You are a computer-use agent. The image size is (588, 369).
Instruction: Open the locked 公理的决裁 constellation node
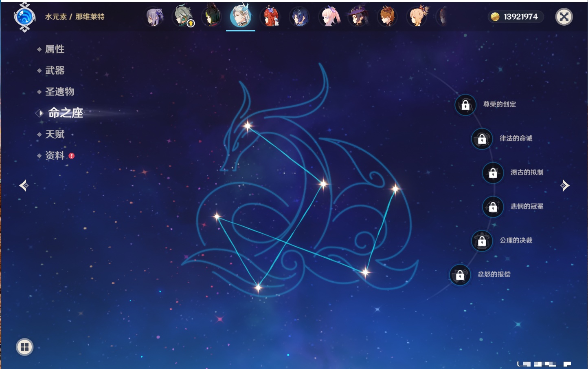click(482, 241)
